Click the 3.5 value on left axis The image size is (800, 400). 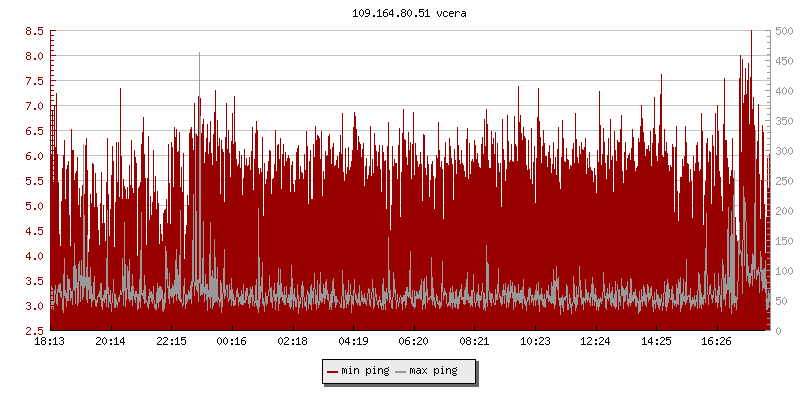pos(33,281)
